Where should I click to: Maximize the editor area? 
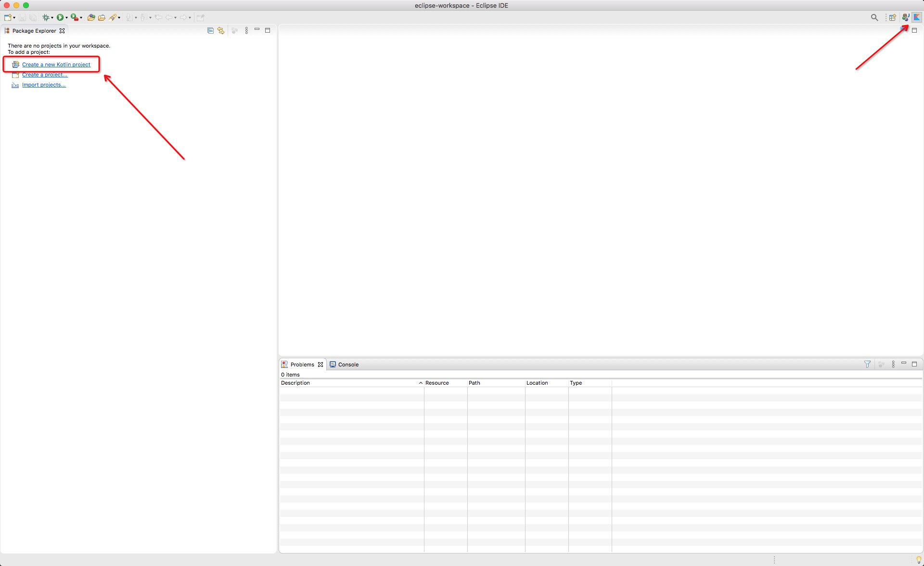[914, 30]
